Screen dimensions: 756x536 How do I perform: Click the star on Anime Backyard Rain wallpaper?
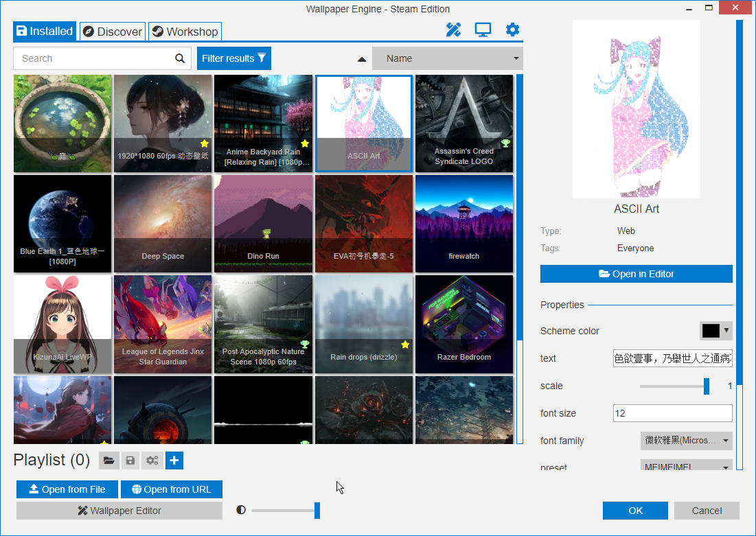pyautogui.click(x=305, y=143)
